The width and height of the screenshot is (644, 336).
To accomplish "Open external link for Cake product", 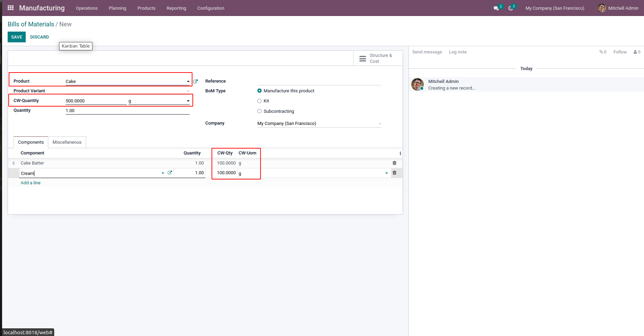I will point(195,81).
